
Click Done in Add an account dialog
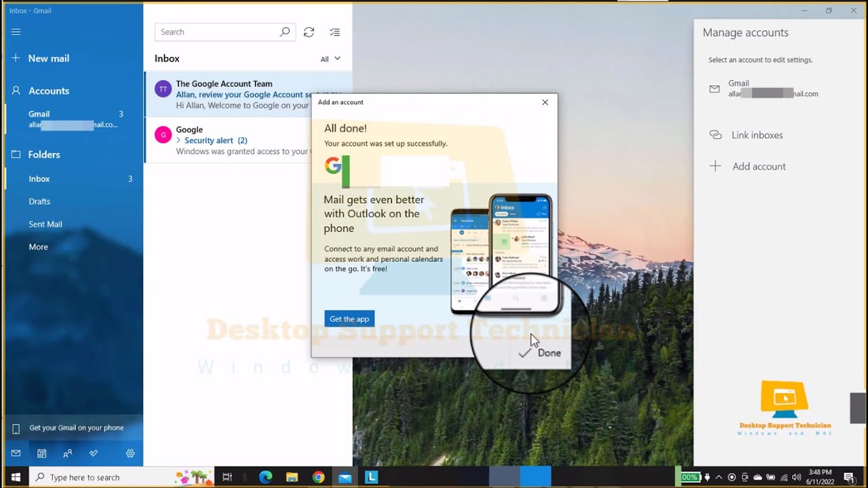540,353
